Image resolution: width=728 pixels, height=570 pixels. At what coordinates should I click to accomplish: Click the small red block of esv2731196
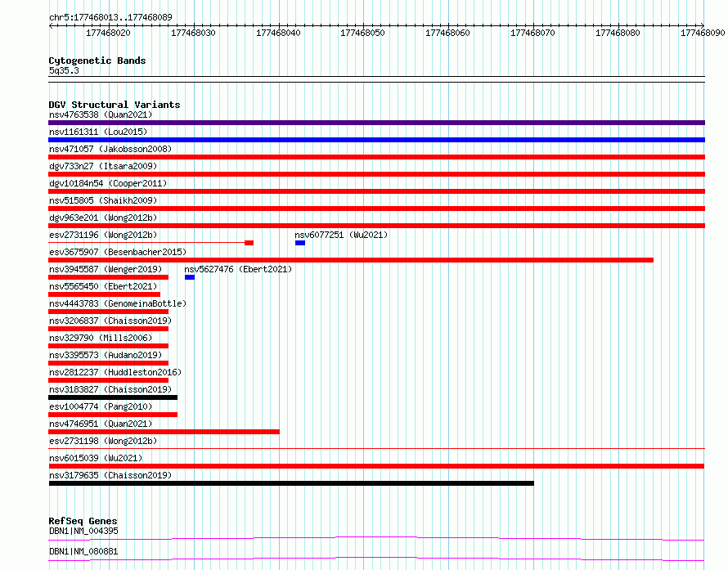click(249, 243)
